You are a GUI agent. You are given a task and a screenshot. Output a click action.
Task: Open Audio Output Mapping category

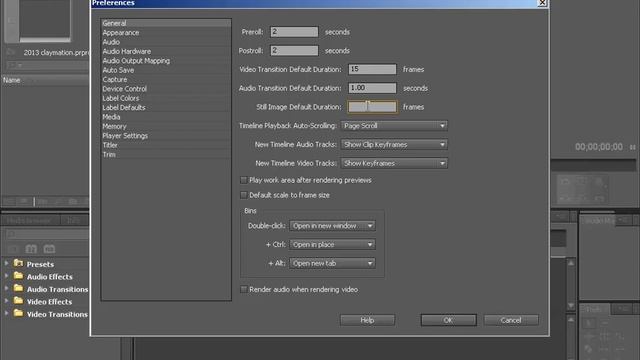[x=166, y=61]
